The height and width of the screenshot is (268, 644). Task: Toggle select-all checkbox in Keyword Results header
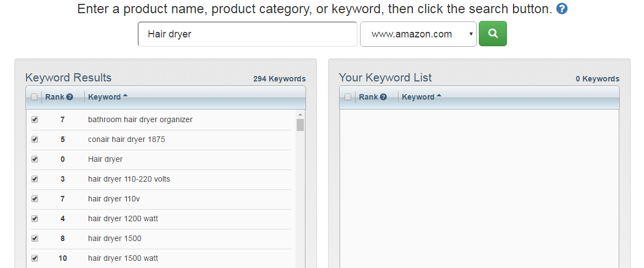click(34, 97)
